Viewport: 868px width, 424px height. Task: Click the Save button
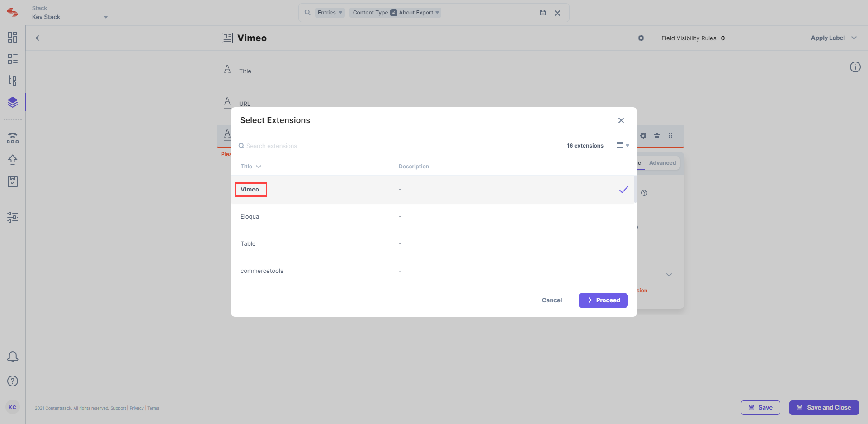pyautogui.click(x=760, y=407)
